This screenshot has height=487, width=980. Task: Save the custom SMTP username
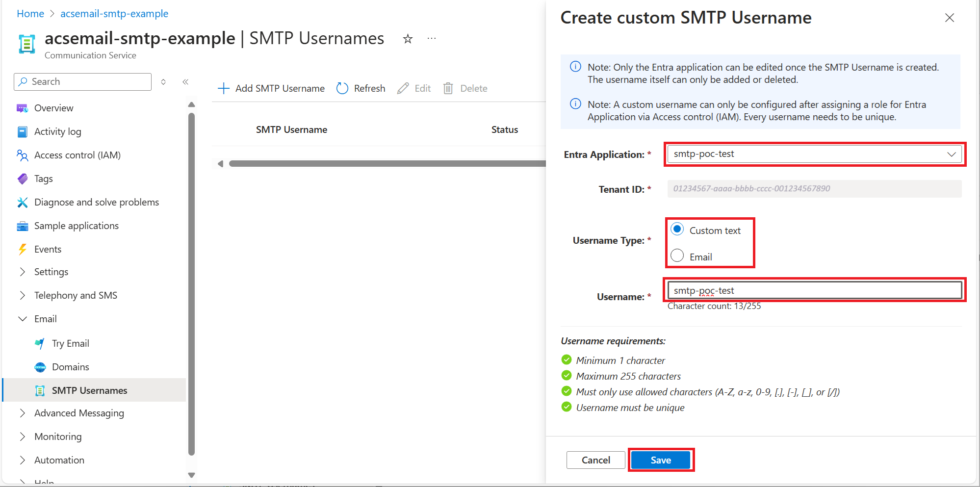coord(661,460)
